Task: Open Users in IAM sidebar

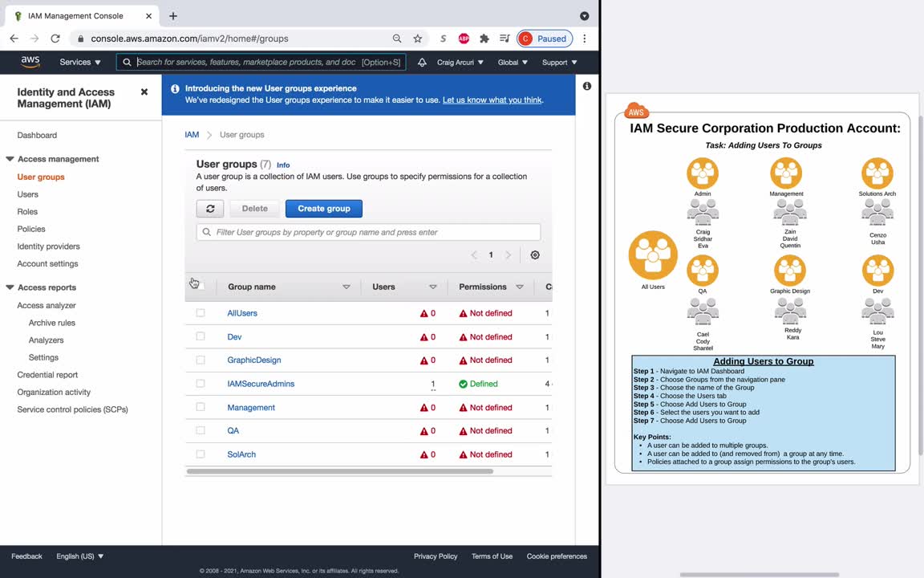Action: pos(28,194)
